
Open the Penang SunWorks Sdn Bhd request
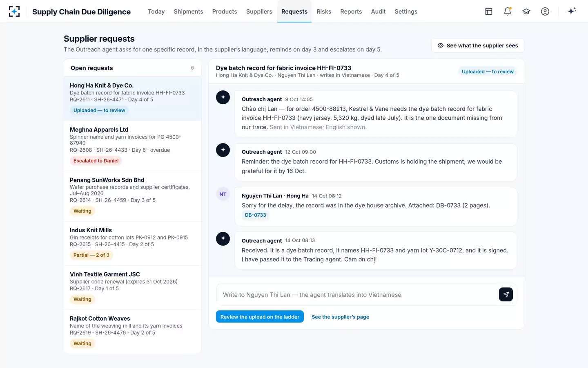point(132,196)
